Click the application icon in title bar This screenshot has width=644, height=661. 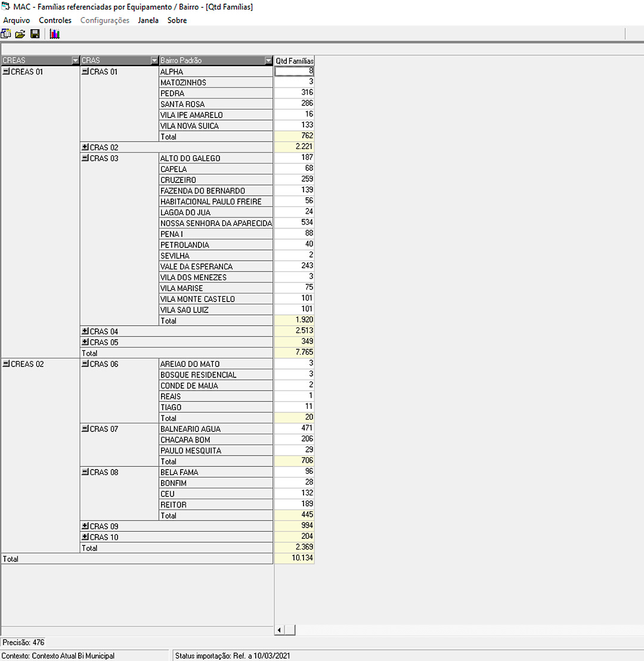pos(5,7)
